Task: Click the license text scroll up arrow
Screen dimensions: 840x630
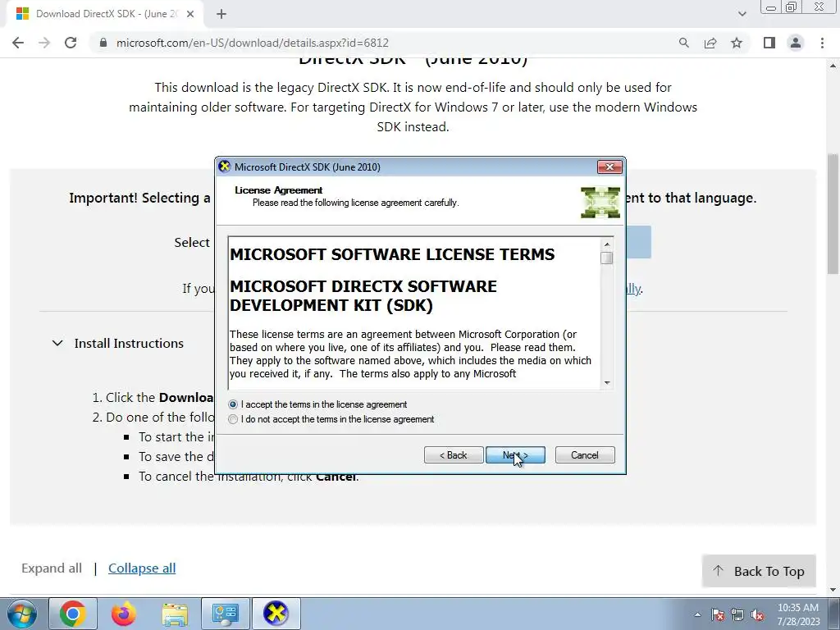Action: pos(607,244)
